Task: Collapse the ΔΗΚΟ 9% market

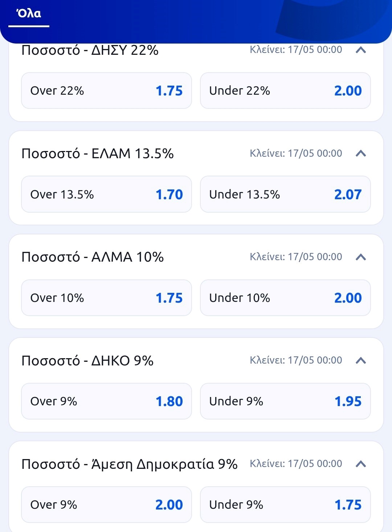Action: (360, 360)
